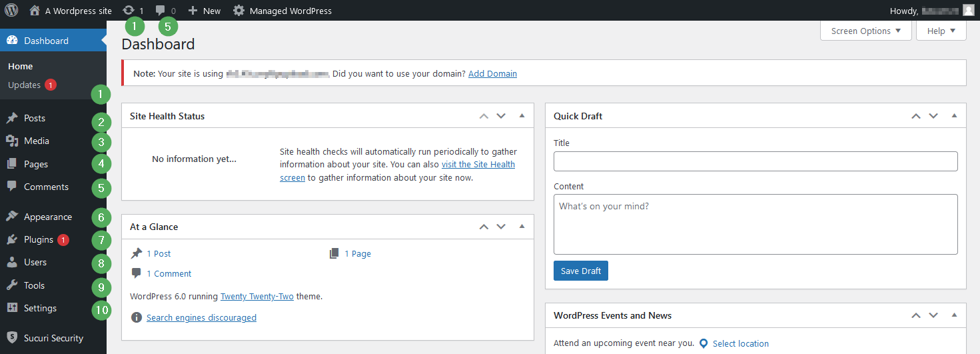Image resolution: width=980 pixels, height=354 pixels.
Task: Move Site Health Status panel down
Action: [501, 116]
